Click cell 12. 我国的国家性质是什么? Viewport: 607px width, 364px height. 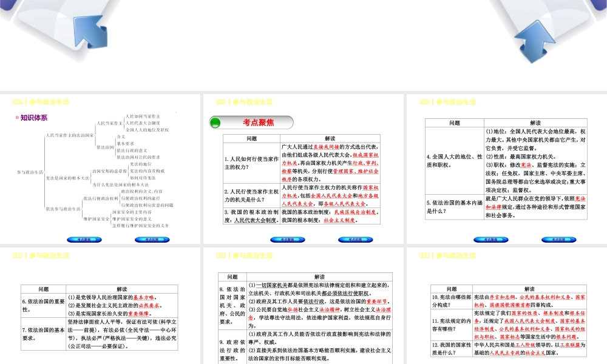[452, 348]
